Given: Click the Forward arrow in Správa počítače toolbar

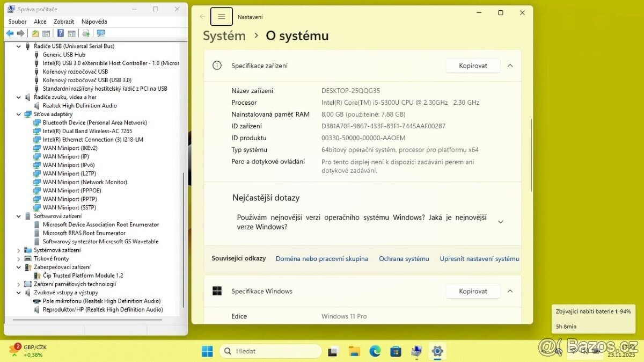Looking at the screenshot, I should (x=20, y=33).
